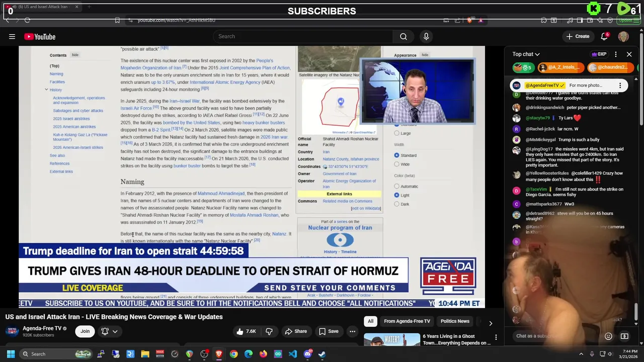Click the Join channel button
644x362 pixels.
[85, 331]
